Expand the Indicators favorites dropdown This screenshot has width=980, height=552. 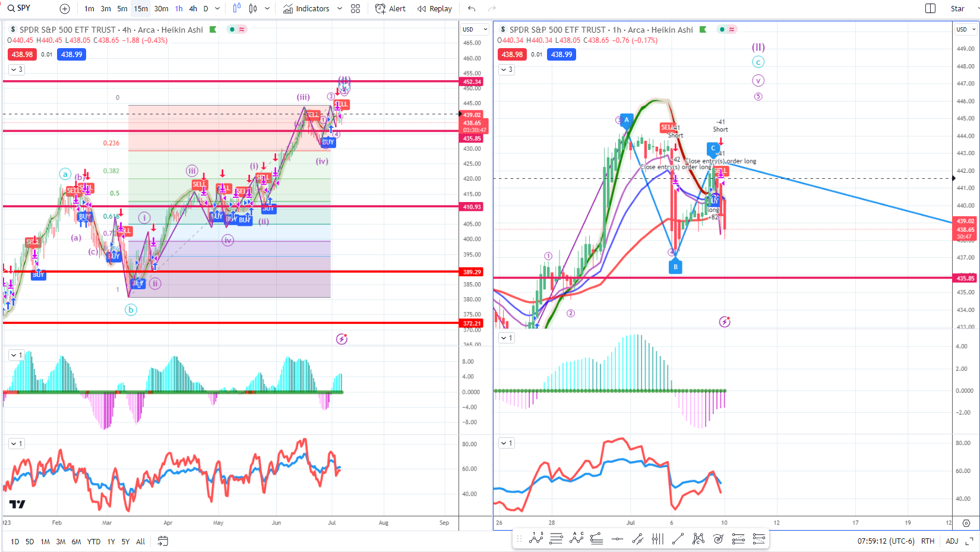pyautogui.click(x=340, y=9)
